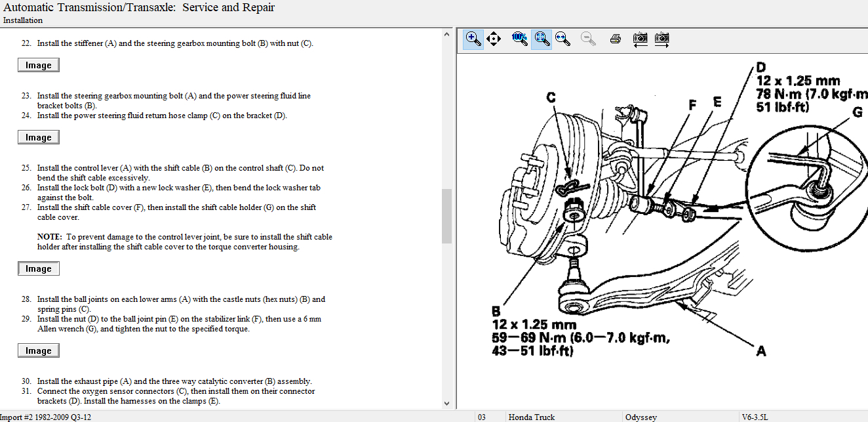The width and height of the screenshot is (868, 422).
Task: Click label B torque spec in diagram
Action: point(580,333)
